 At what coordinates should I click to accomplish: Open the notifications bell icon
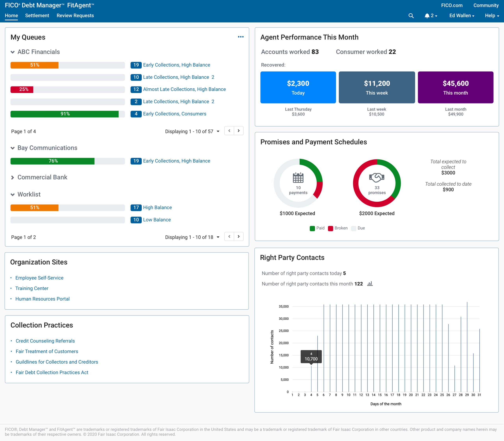point(427,16)
